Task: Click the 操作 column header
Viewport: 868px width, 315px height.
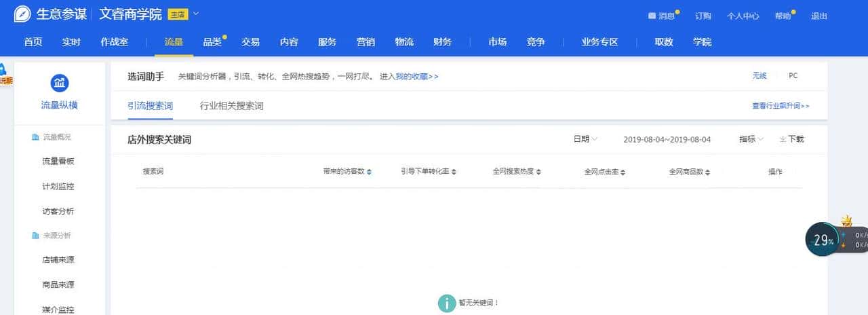Action: [775, 172]
